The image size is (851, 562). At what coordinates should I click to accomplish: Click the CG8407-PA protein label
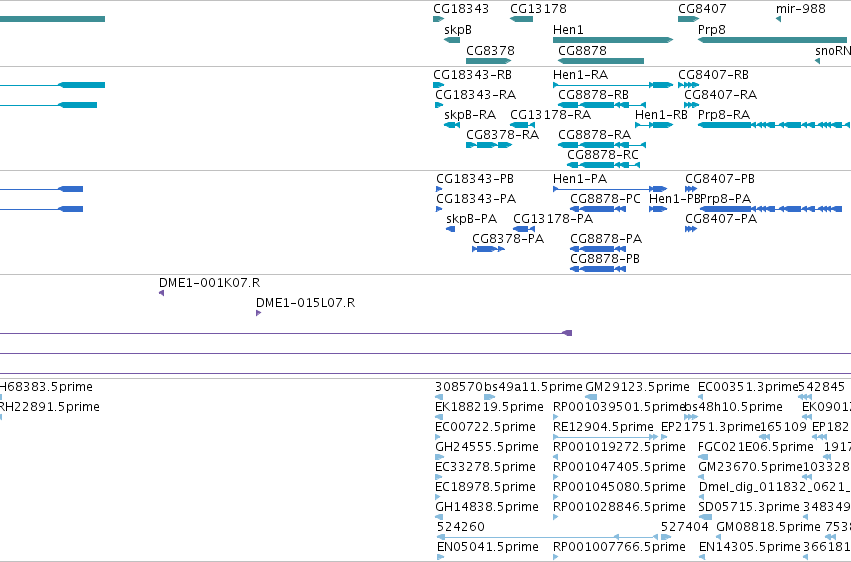click(721, 219)
